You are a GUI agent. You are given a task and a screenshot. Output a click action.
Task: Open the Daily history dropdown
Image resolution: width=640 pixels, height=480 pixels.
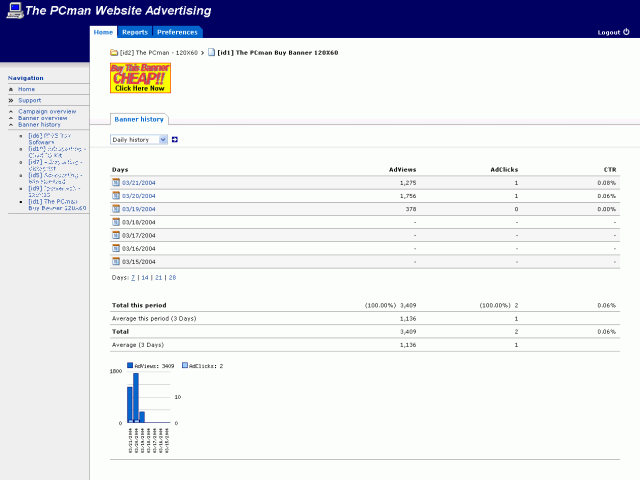point(139,140)
